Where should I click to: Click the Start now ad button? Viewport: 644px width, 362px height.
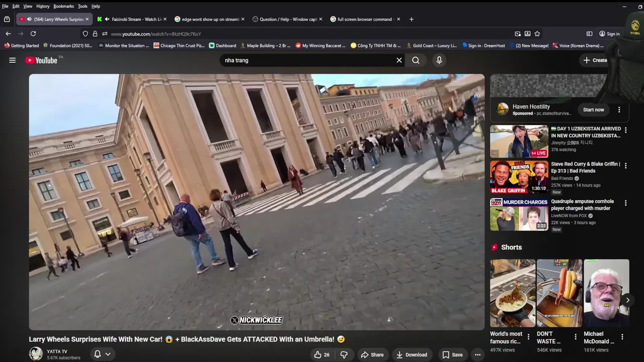tap(593, 110)
